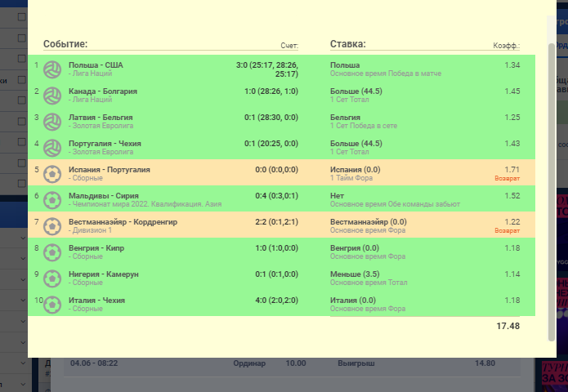Expand the last chevron in left sidebar
This screenshot has width=568, height=392.
(x=23, y=385)
